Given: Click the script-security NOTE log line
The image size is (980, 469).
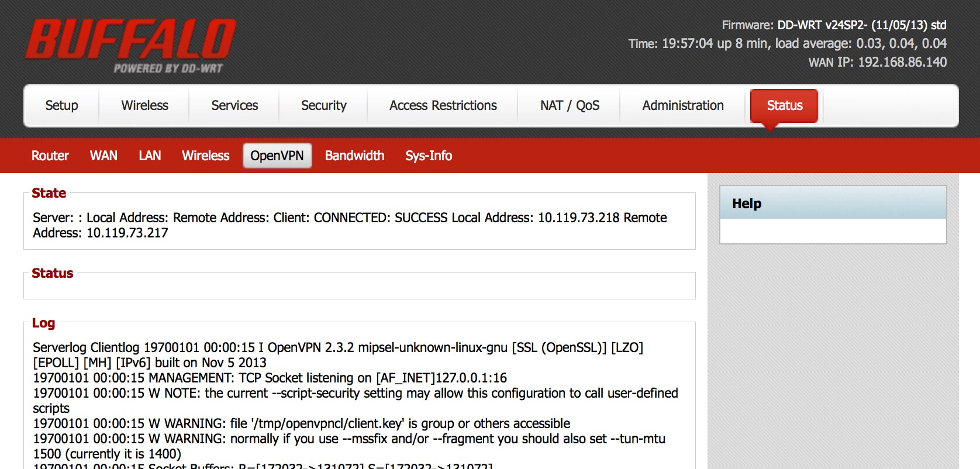Looking at the screenshot, I should coord(355,401).
